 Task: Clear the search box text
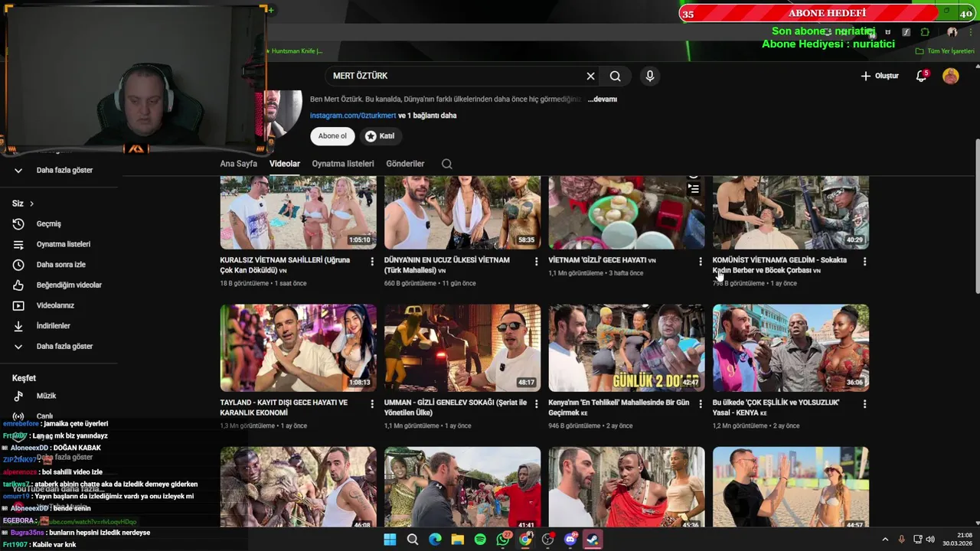click(x=590, y=76)
